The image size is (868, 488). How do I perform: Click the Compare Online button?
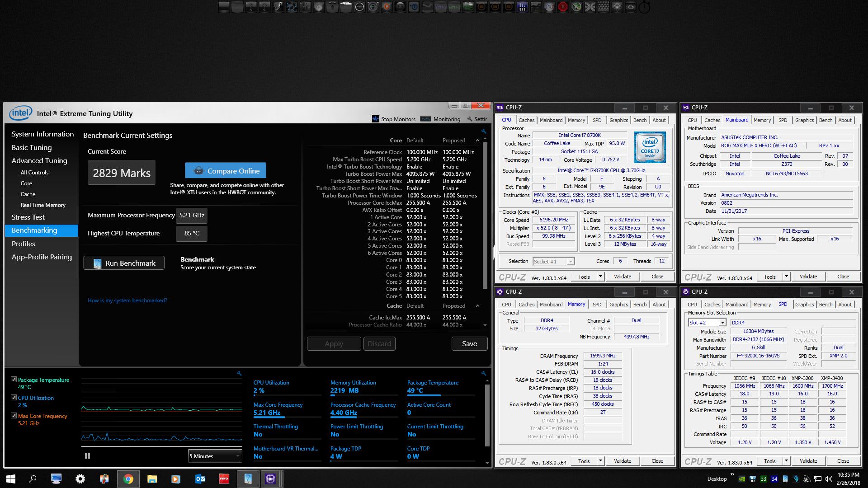point(226,171)
